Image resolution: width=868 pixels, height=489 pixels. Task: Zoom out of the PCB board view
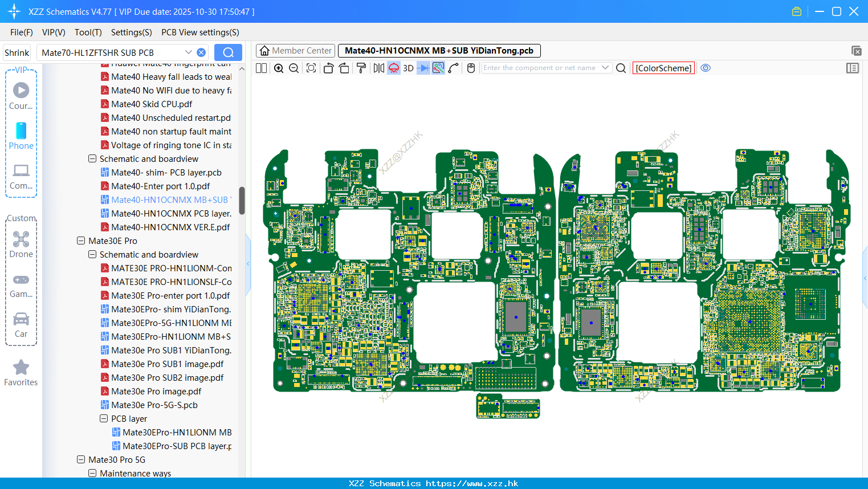[294, 68]
